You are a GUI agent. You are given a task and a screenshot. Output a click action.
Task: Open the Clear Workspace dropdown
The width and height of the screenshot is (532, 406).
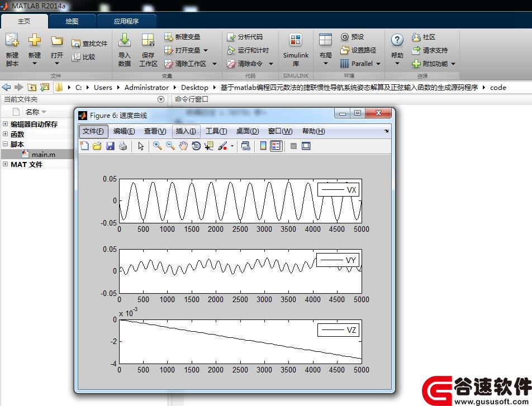[215, 64]
